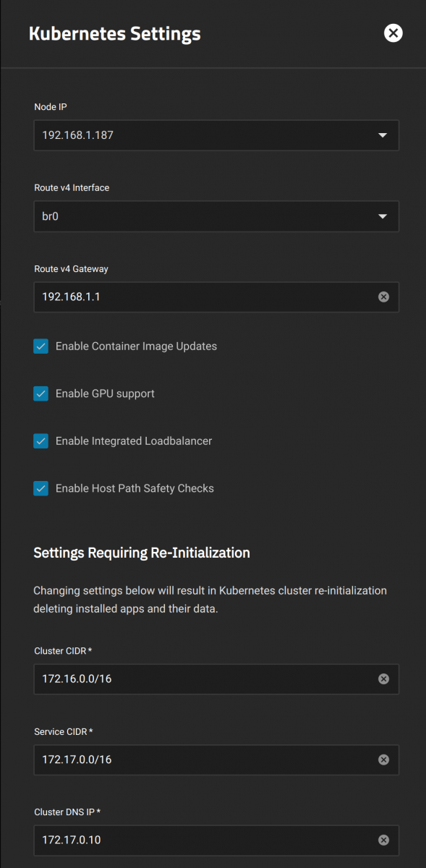Click the Cluster CIDR label

(63, 651)
